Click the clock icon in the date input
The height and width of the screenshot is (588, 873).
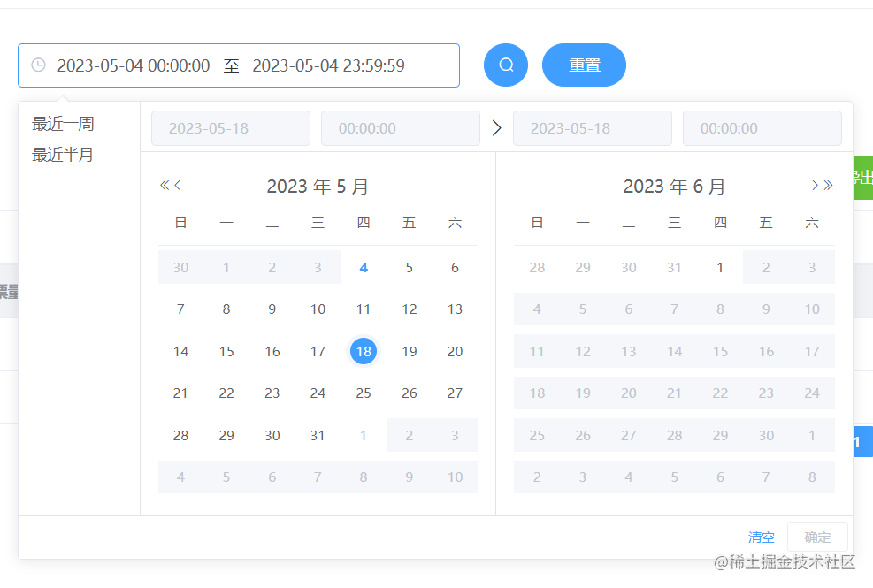[x=37, y=65]
